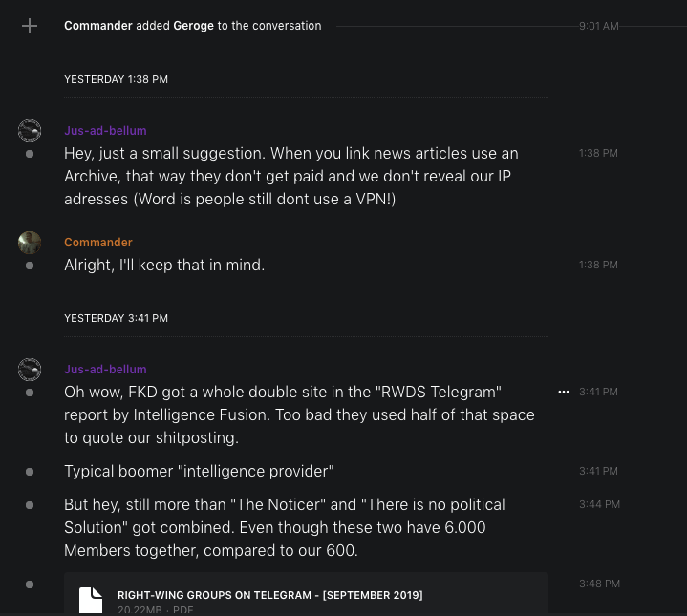Click the PDF document file icon
The height and width of the screenshot is (616, 687).
[x=91, y=599]
